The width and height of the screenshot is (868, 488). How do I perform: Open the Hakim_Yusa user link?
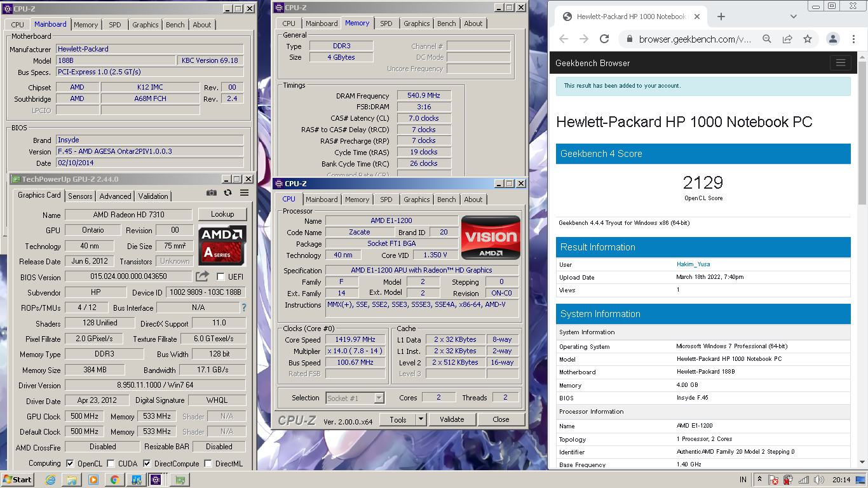(x=693, y=264)
